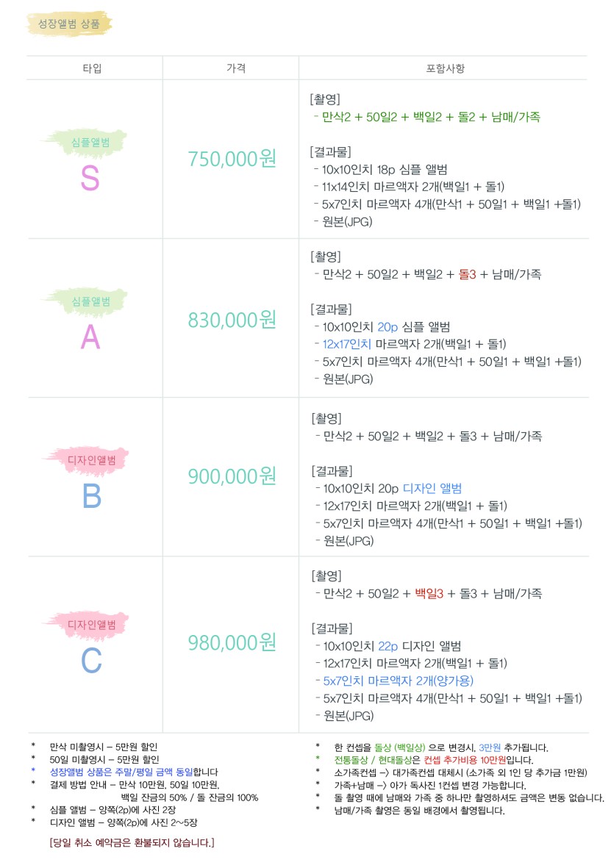
Task: Click the 900,000원 price
Action: [x=232, y=476]
